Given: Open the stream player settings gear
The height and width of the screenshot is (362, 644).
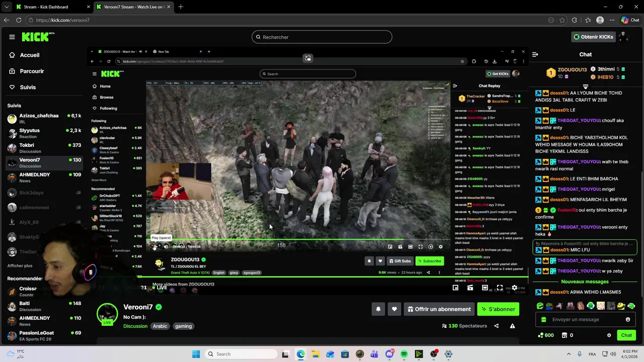Looking at the screenshot, I should coord(514,288).
